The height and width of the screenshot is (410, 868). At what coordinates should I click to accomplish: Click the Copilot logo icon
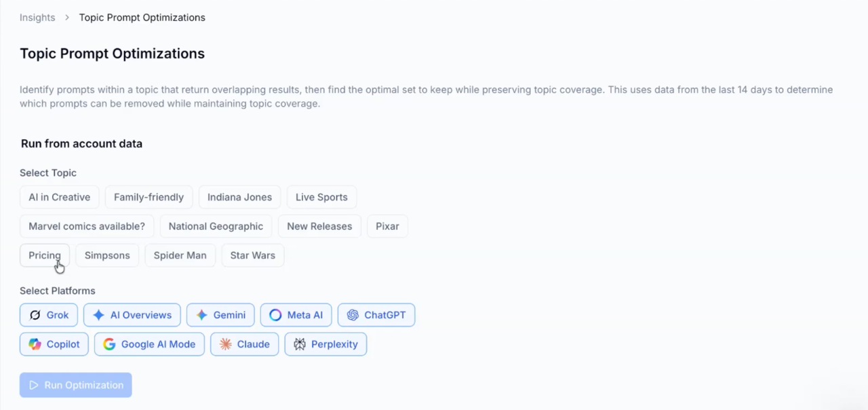tap(35, 344)
